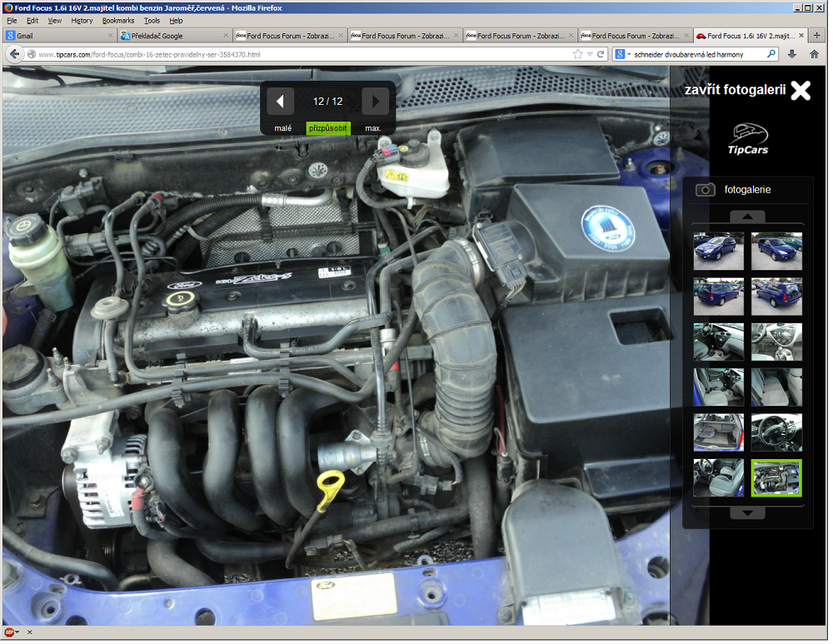Screen dimensions: 833x644
Task: Select the first blue car thumbnail
Action: (718, 251)
